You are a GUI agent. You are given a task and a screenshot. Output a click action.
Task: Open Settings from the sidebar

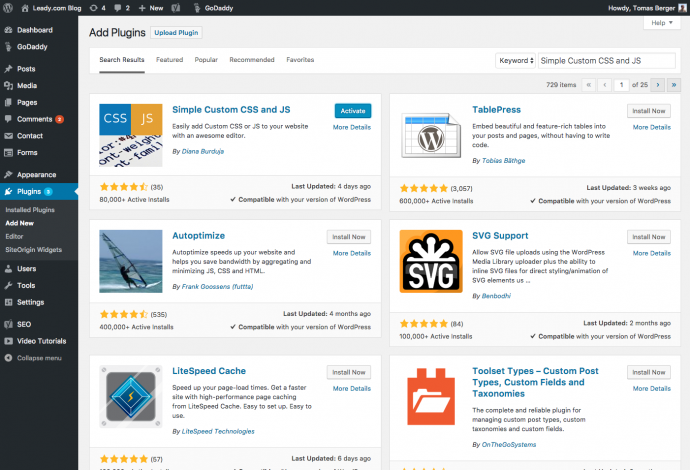30,301
